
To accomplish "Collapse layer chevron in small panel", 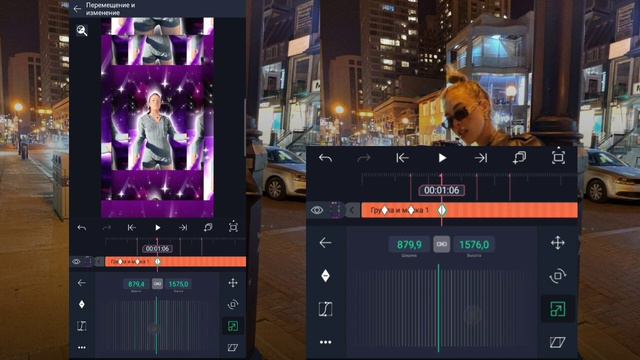I will pos(99,262).
